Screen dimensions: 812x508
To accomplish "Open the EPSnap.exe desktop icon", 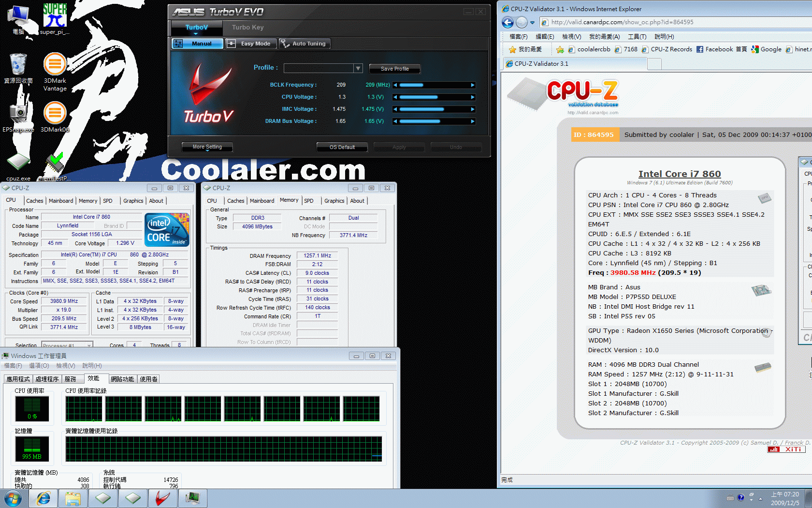I will (x=18, y=117).
